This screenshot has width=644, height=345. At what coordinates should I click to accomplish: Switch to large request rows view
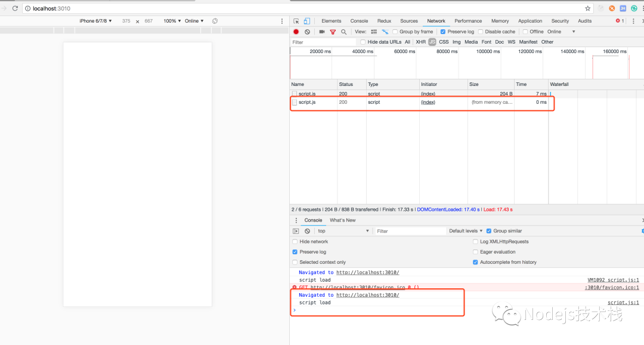(x=374, y=32)
